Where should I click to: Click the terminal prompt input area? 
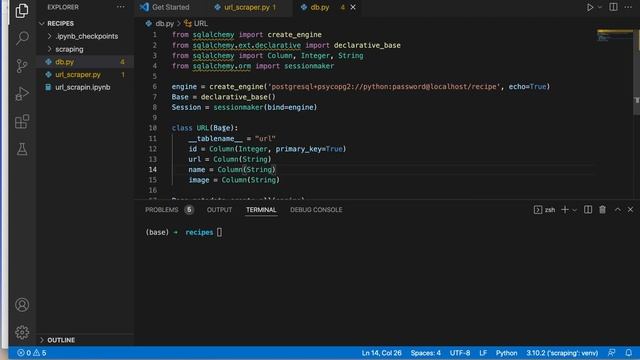click(x=220, y=232)
